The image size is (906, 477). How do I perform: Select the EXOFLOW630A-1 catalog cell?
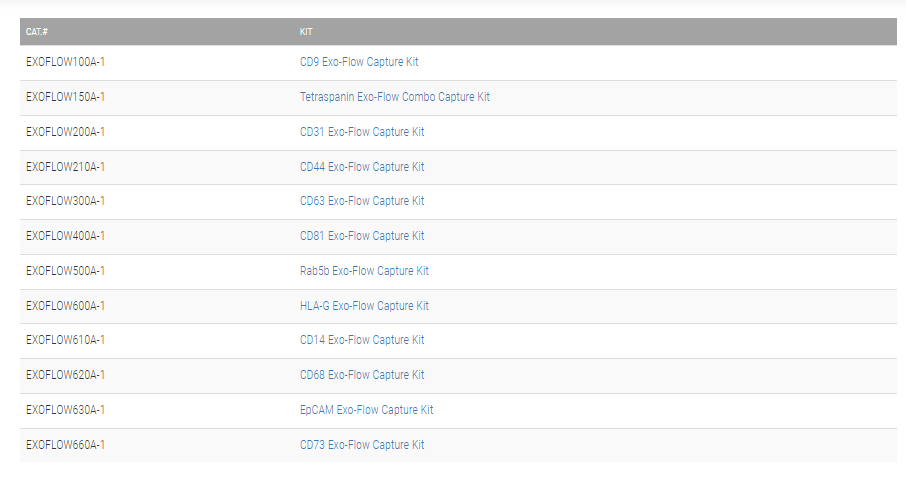[x=65, y=410]
